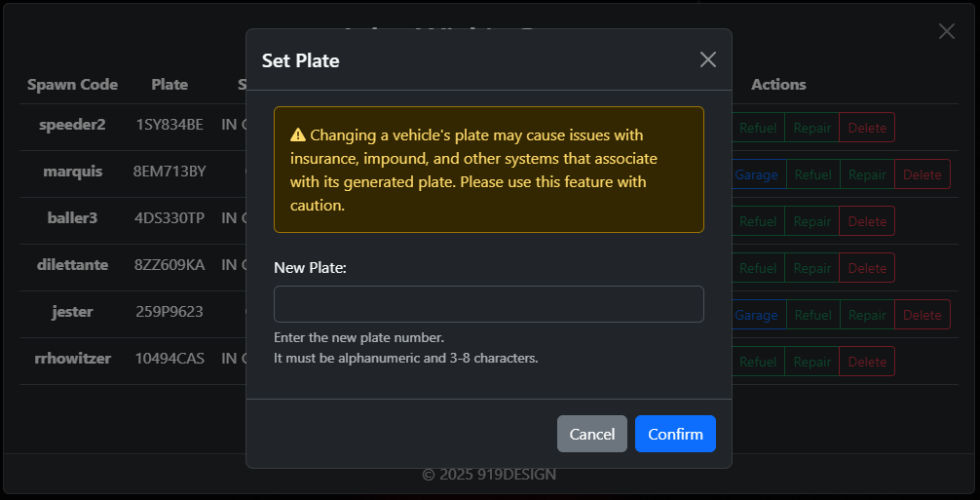Select the jester plate 259P9623
The width and height of the screenshot is (980, 500).
pos(170,311)
